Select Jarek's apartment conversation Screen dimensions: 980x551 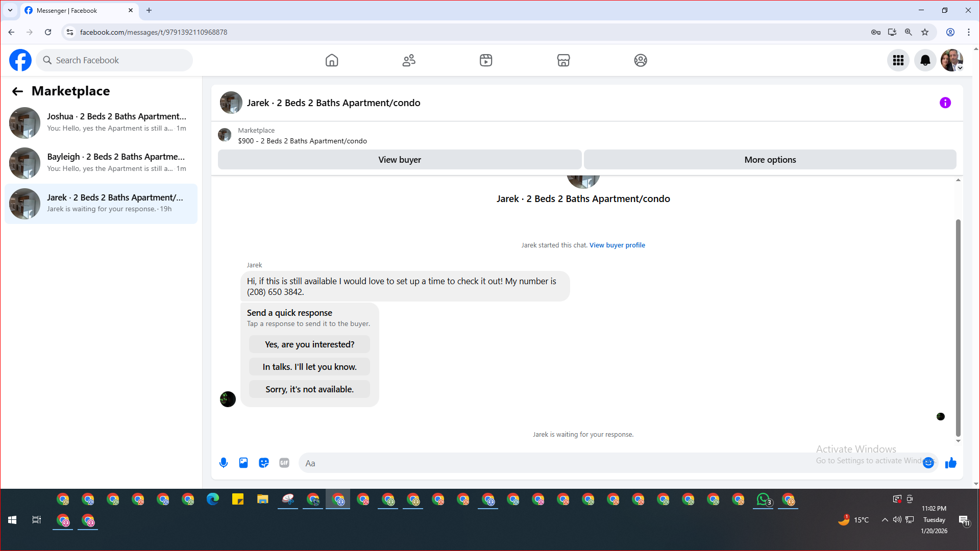(101, 204)
